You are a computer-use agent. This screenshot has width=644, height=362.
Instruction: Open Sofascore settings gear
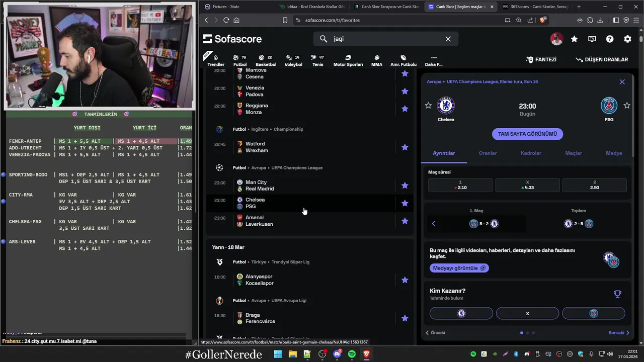pyautogui.click(x=627, y=39)
